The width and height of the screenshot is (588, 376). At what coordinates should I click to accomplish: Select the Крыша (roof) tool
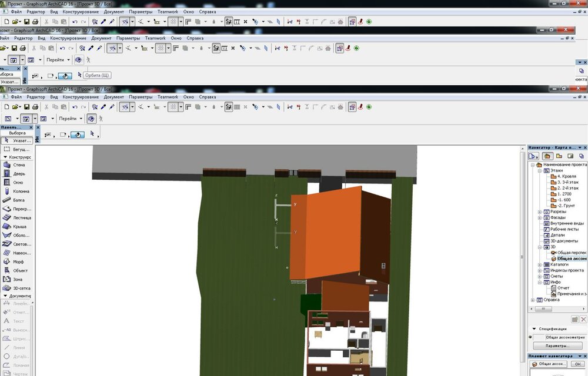[x=16, y=227]
